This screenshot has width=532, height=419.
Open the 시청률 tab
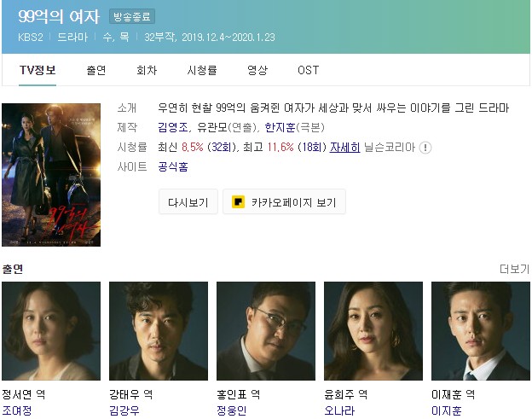[202, 70]
